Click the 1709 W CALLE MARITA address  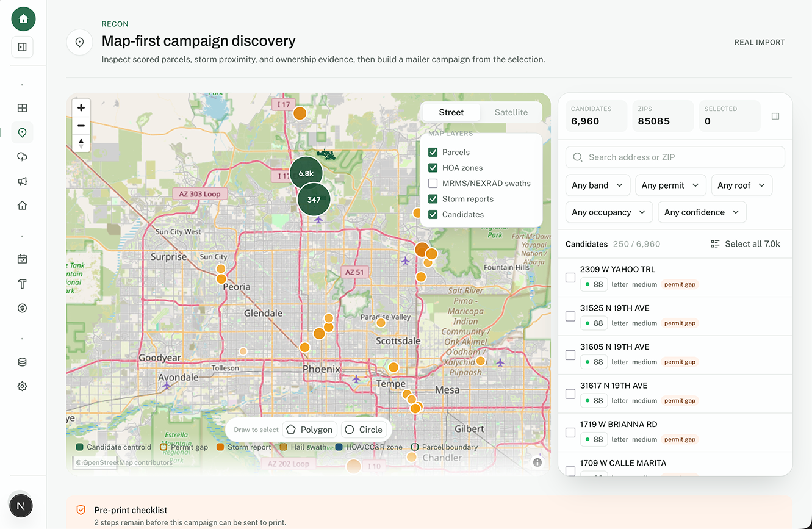pos(623,463)
